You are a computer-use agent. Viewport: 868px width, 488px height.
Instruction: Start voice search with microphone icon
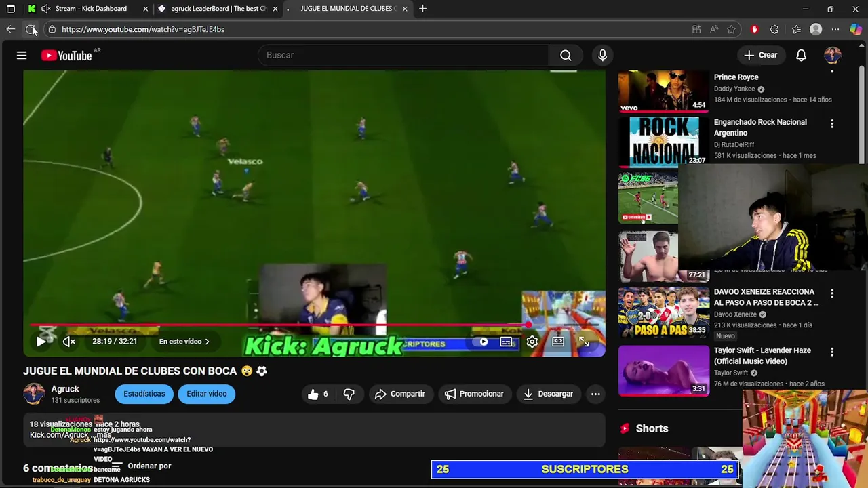(x=602, y=56)
